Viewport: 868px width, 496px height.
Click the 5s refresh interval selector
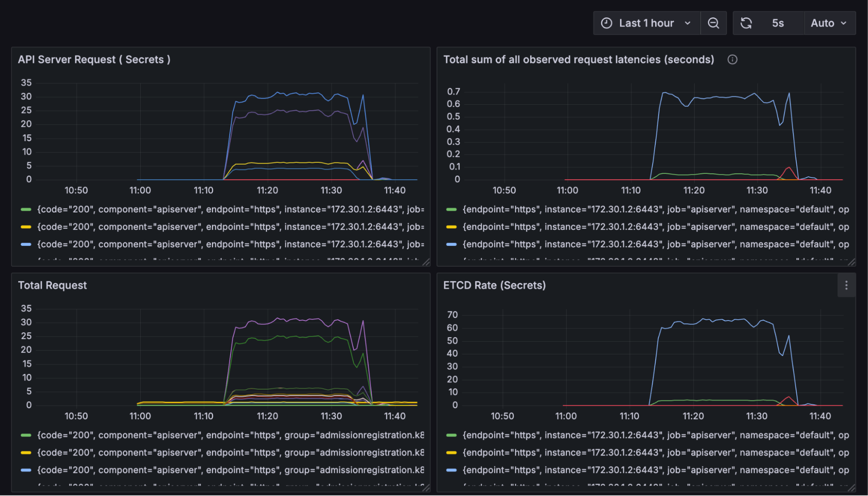click(778, 23)
